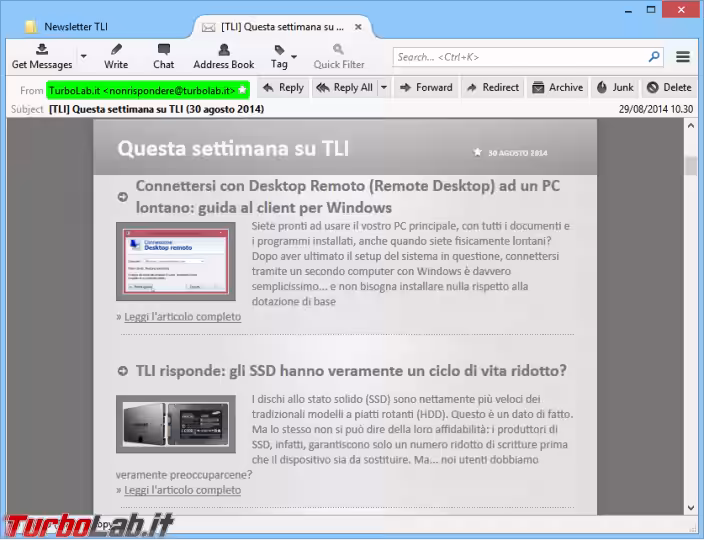
Task: Click the scrollbar down arrow
Action: click(x=691, y=508)
